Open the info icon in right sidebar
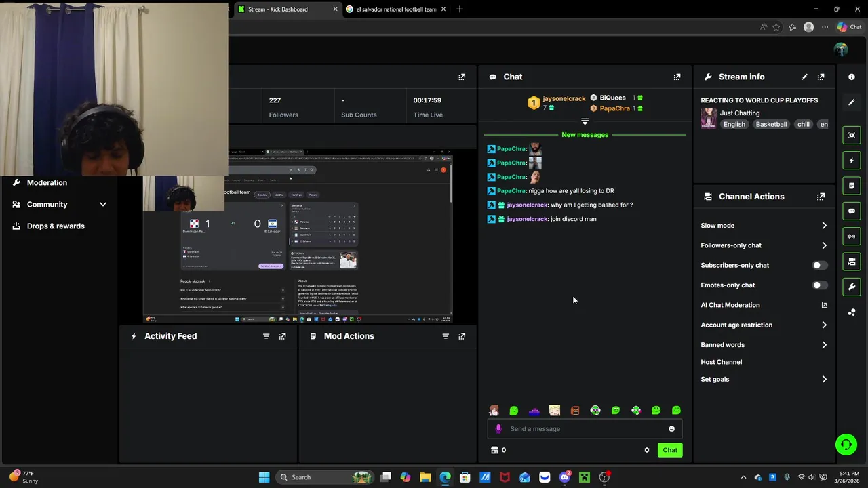 (852, 77)
